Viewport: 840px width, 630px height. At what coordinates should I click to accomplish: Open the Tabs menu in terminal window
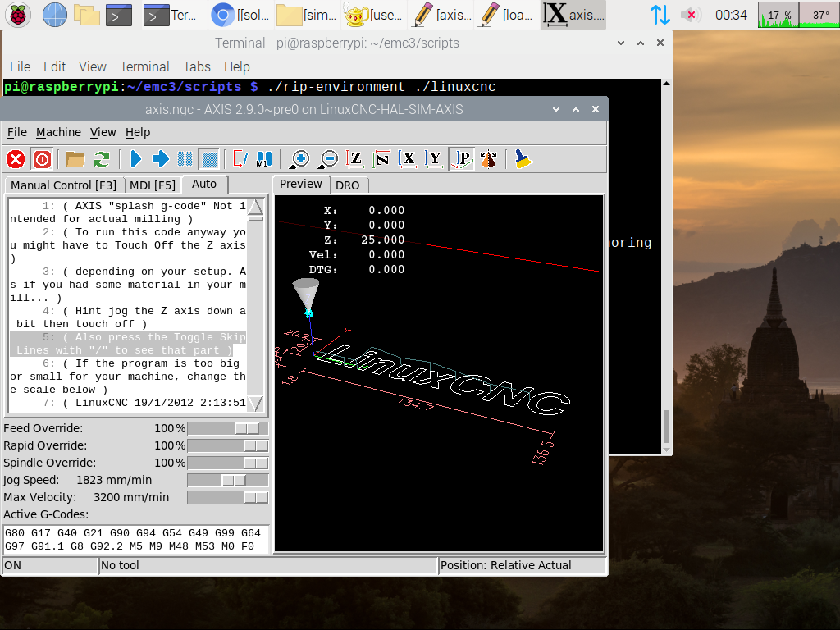tap(197, 66)
